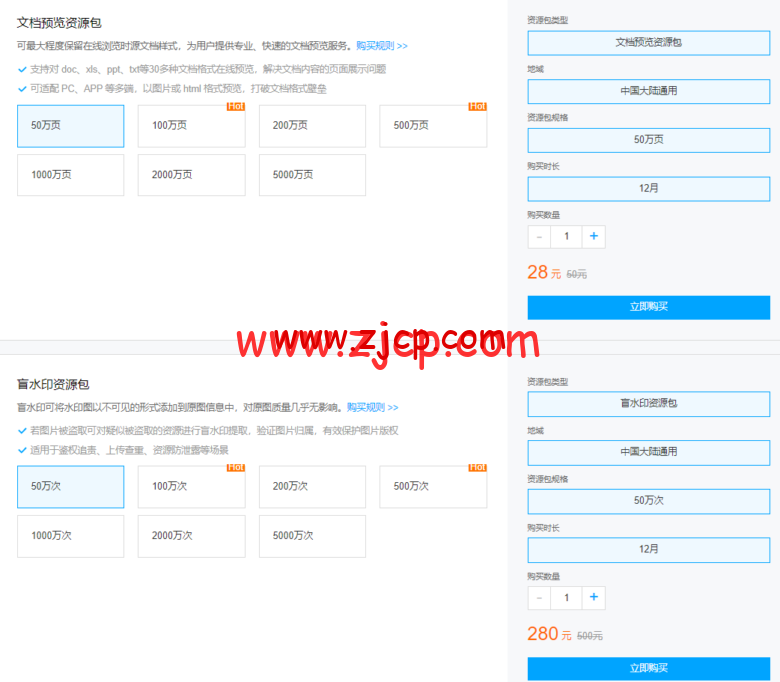Viewport: 780px width, 682px height.
Task: Select the 100万次 blind watermark package
Action: 192,487
